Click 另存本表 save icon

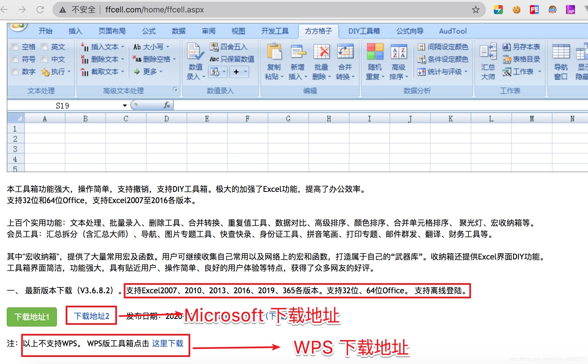click(507, 47)
